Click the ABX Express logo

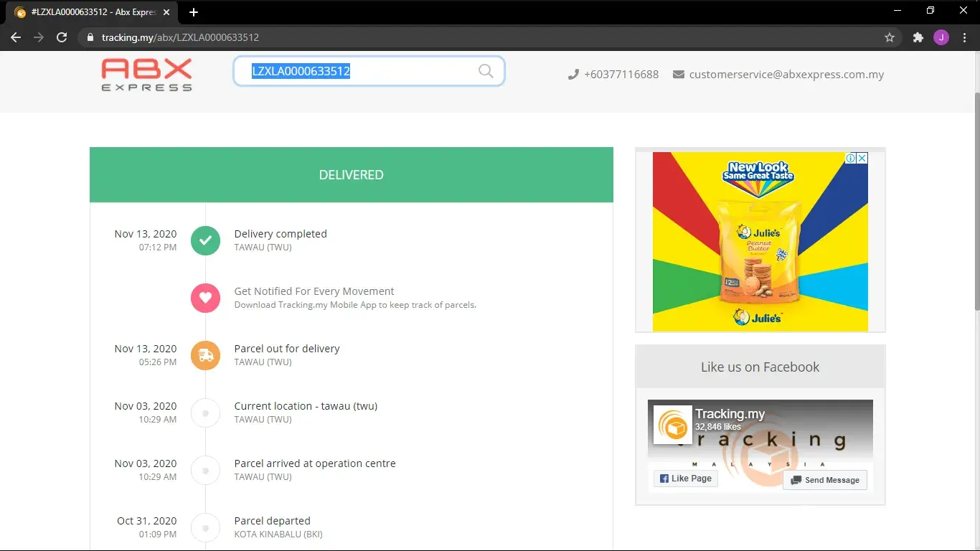[x=146, y=75]
